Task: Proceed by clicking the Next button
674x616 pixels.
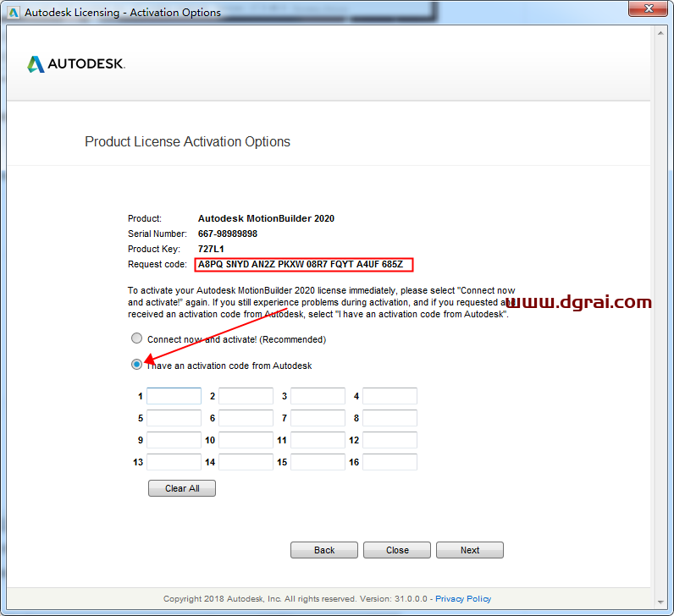Action: [x=470, y=550]
